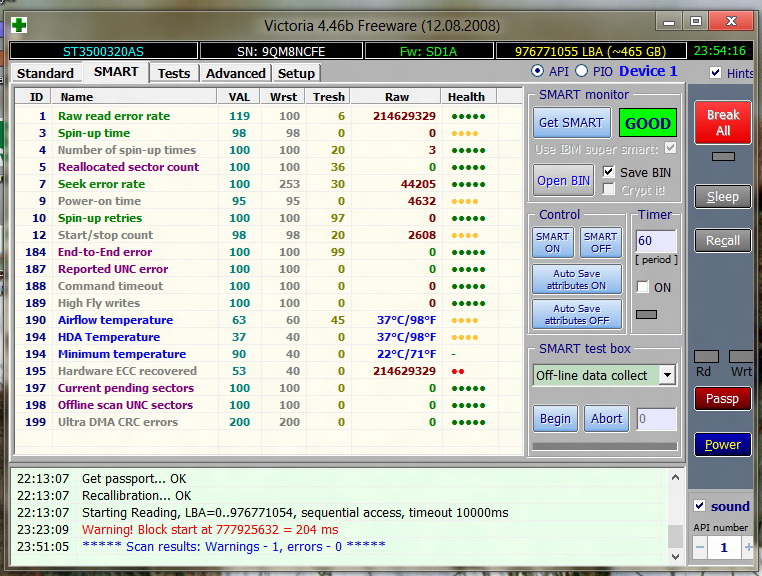Select the Seek error rate row
762x576 pixels.
[269, 184]
